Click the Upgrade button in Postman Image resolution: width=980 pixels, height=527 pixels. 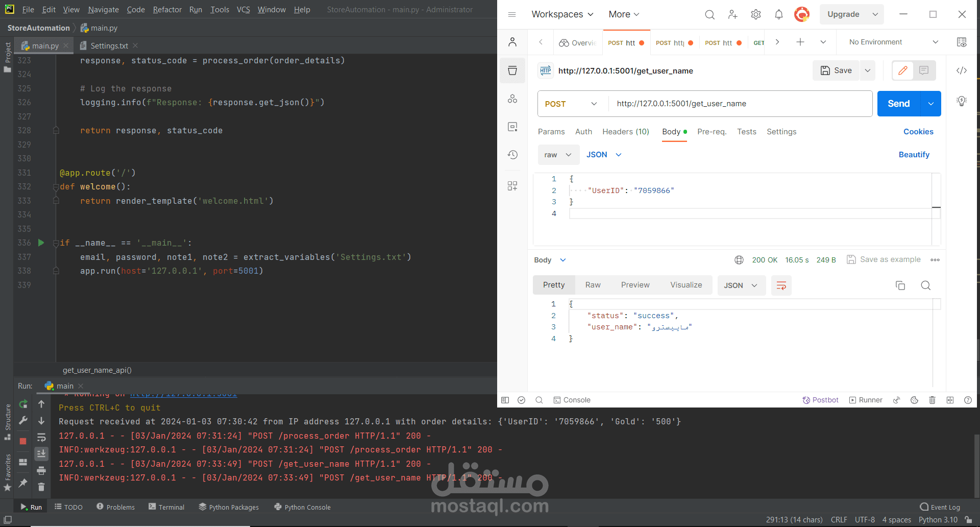843,14
